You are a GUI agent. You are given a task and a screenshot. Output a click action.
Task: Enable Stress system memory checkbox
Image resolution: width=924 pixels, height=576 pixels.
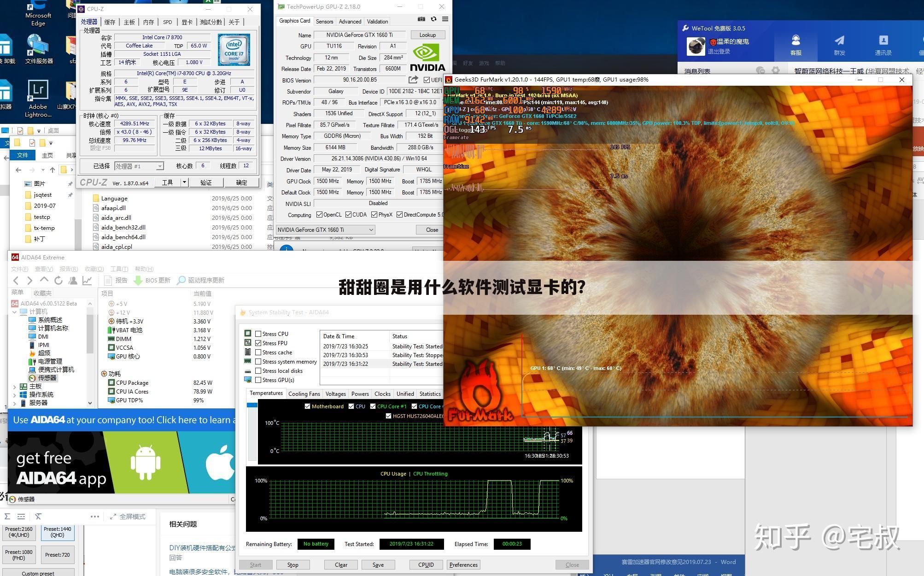click(x=258, y=361)
